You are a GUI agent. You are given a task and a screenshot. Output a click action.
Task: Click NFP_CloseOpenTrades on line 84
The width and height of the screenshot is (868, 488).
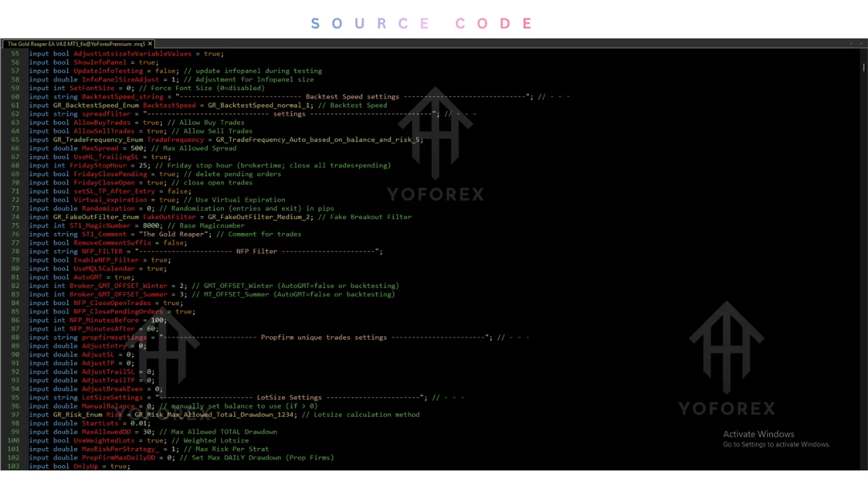(112, 303)
